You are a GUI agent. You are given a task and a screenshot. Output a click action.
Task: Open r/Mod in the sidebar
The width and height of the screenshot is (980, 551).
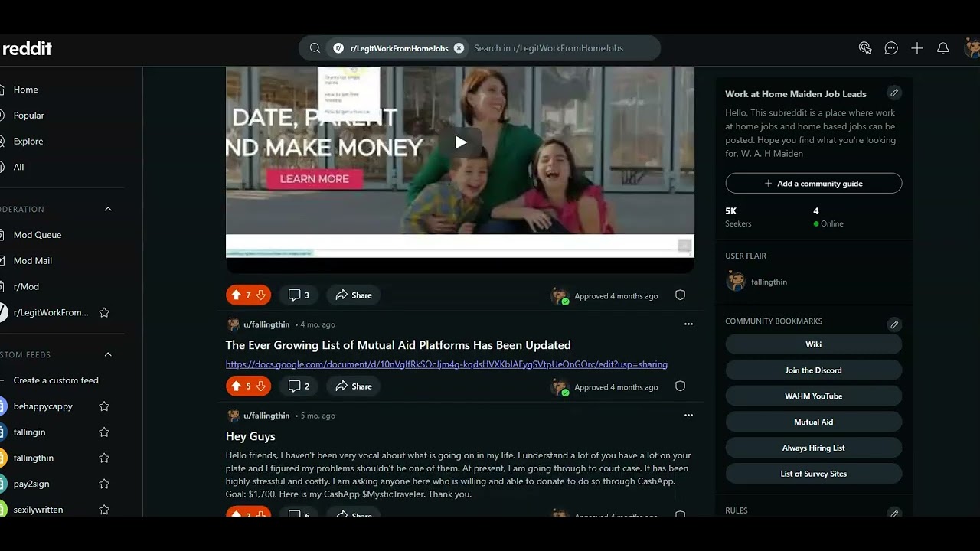pyautogui.click(x=26, y=287)
